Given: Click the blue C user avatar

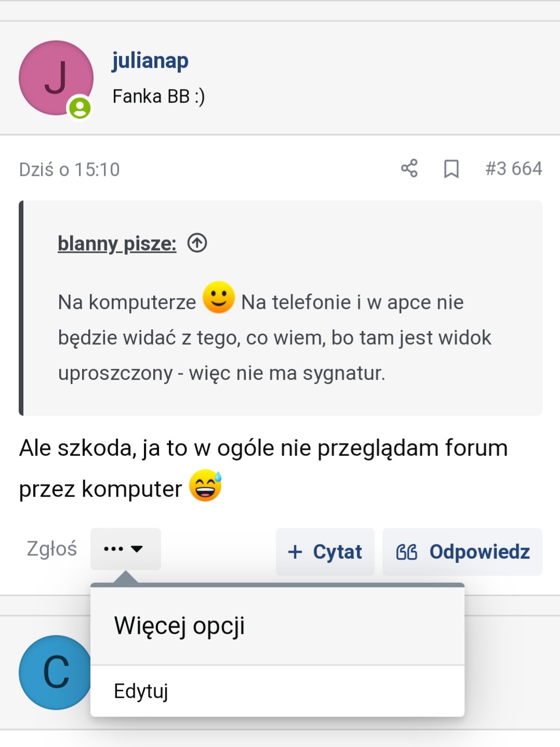Looking at the screenshot, I should [54, 672].
